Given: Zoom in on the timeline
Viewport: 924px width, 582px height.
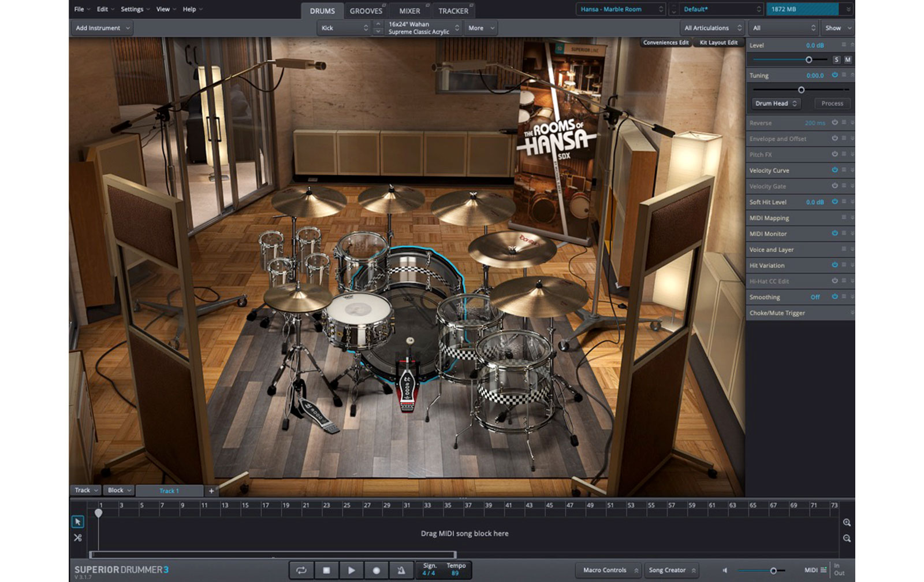Looking at the screenshot, I should [847, 522].
